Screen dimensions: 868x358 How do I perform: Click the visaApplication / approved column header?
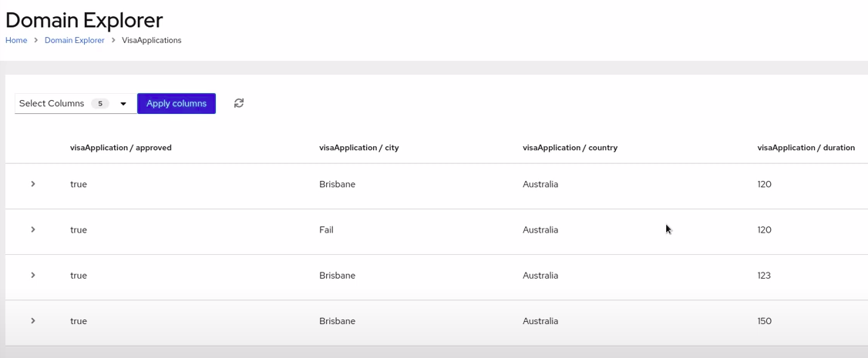pyautogui.click(x=121, y=148)
